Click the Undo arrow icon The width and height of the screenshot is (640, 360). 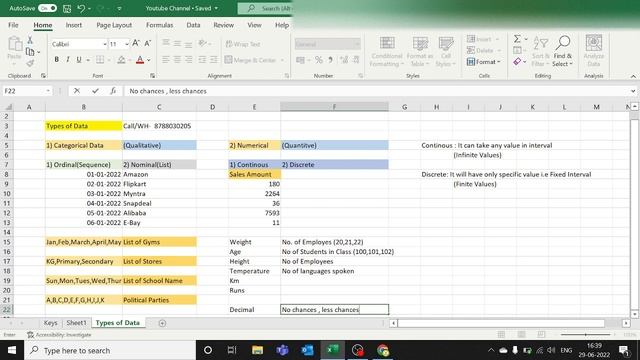(x=81, y=9)
